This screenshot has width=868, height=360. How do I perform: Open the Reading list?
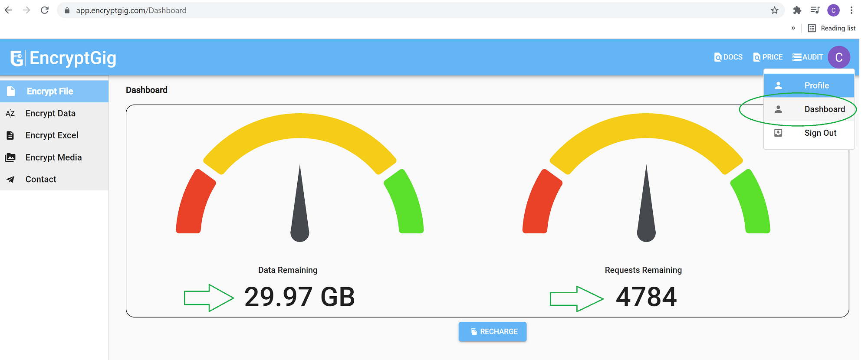pos(832,28)
